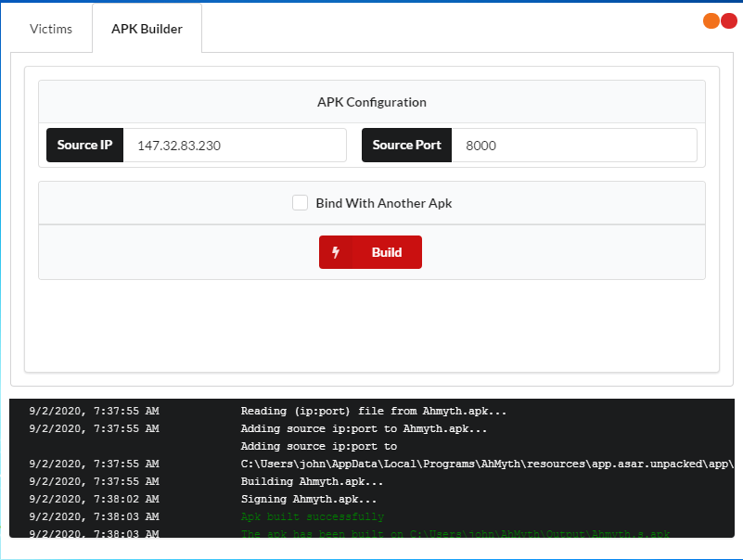Viewport: 743px width, 560px height.
Task: Click the lightning bolt icon on Build
Action: (x=336, y=252)
